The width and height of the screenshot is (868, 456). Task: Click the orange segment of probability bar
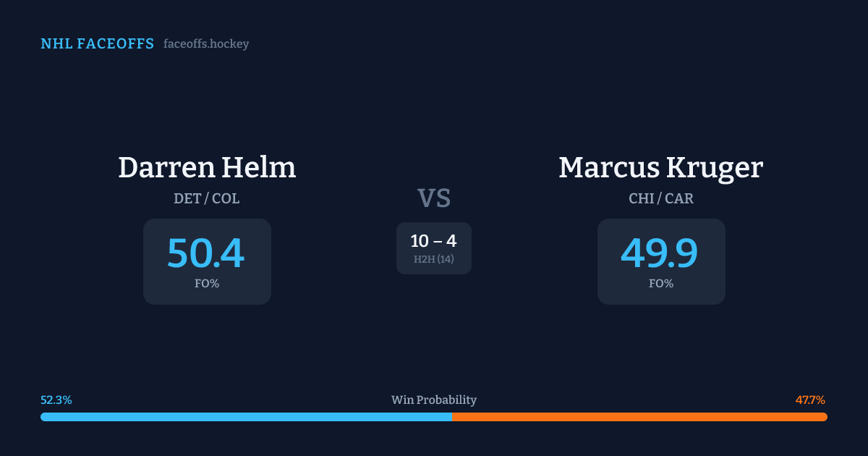[x=639, y=417]
